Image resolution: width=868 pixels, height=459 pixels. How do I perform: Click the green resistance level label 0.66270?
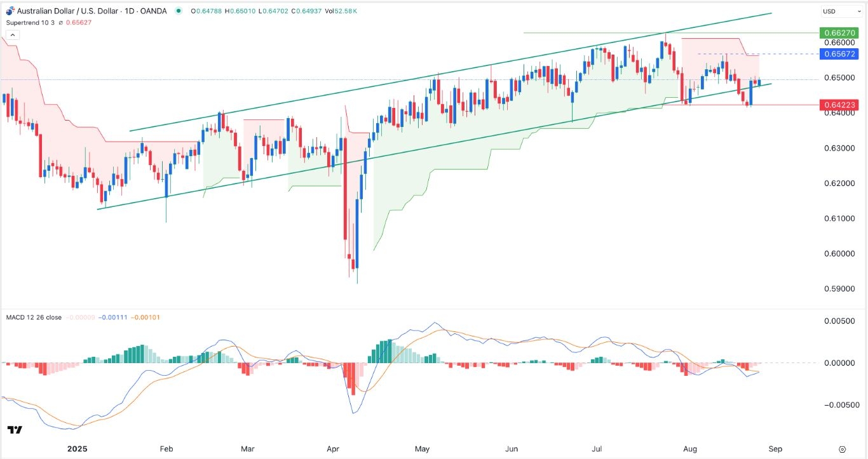840,32
